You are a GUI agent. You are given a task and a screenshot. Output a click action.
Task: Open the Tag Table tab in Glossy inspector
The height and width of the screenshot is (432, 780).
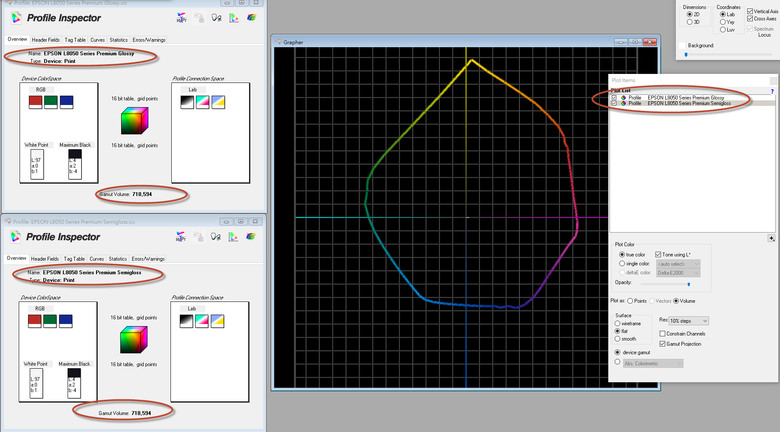(x=75, y=40)
